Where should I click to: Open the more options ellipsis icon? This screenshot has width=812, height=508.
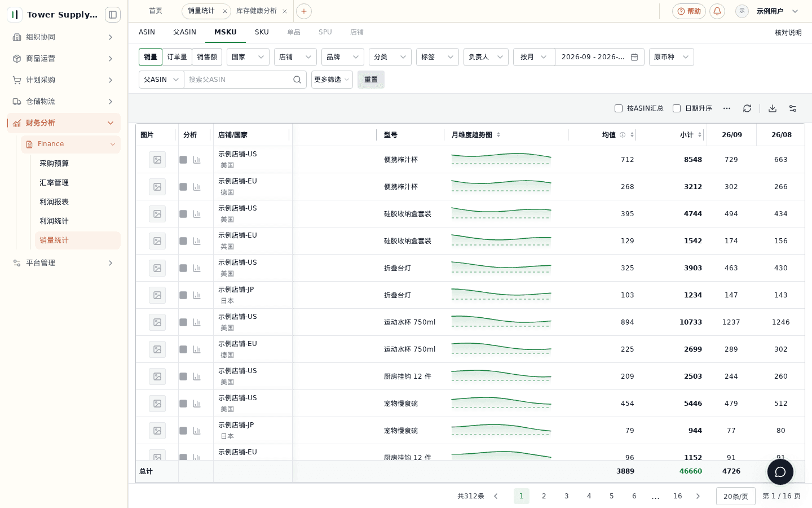pyautogui.click(x=727, y=108)
